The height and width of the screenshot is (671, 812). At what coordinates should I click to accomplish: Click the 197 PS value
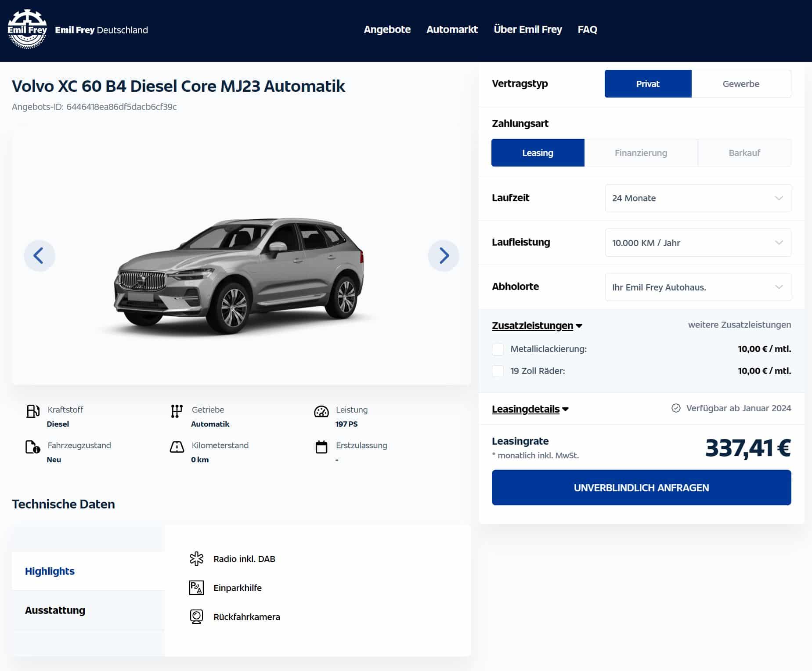(346, 424)
